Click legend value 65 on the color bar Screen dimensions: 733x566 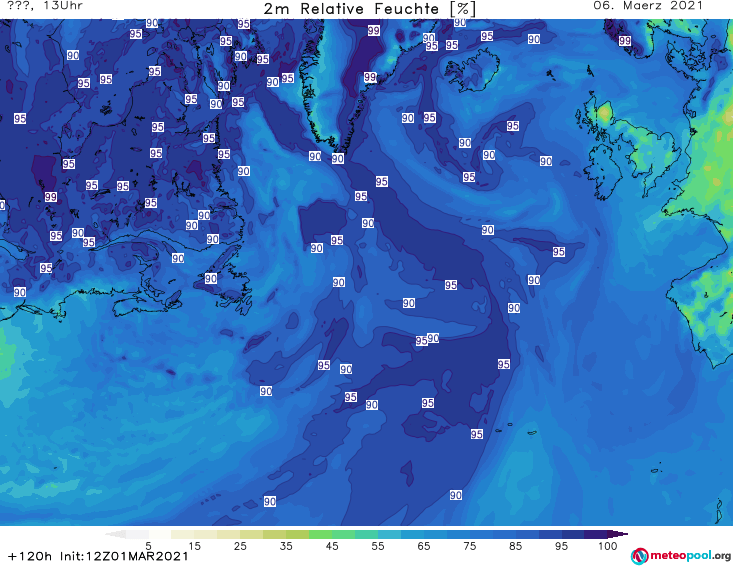[x=424, y=546]
